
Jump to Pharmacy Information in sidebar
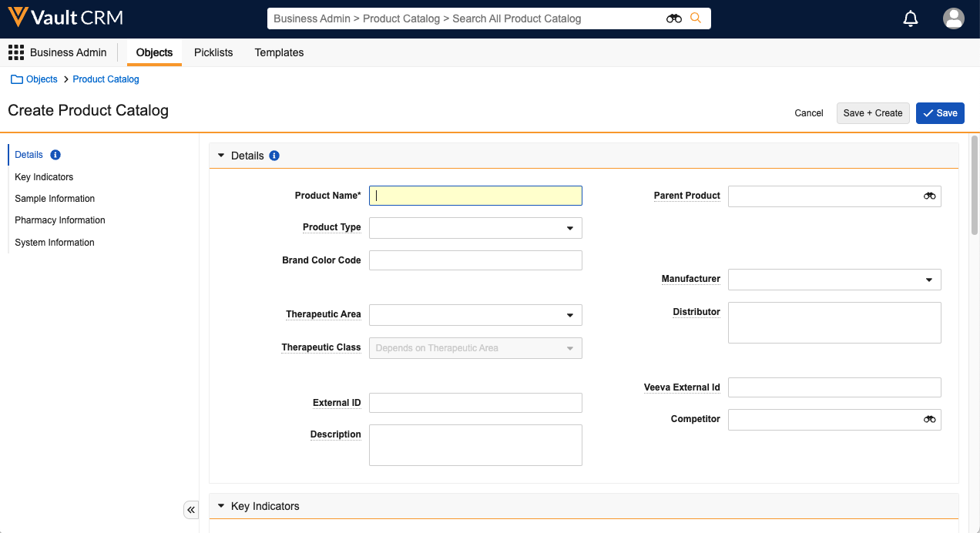coord(60,220)
